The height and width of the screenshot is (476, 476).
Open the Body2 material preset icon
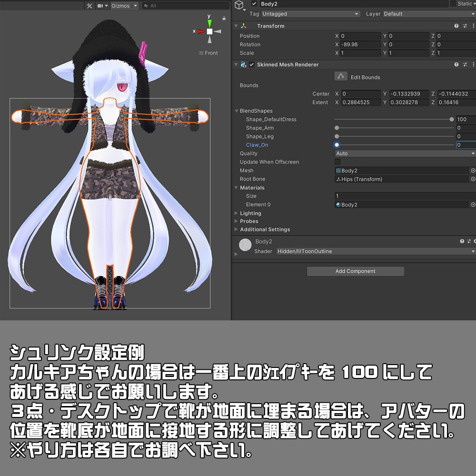[x=469, y=241]
